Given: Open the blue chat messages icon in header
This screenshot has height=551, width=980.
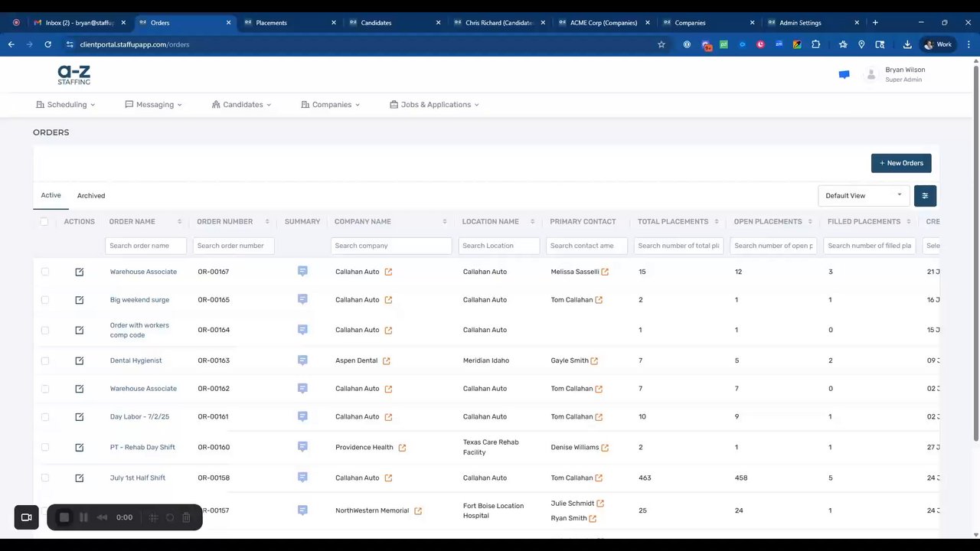Looking at the screenshot, I should (x=844, y=75).
